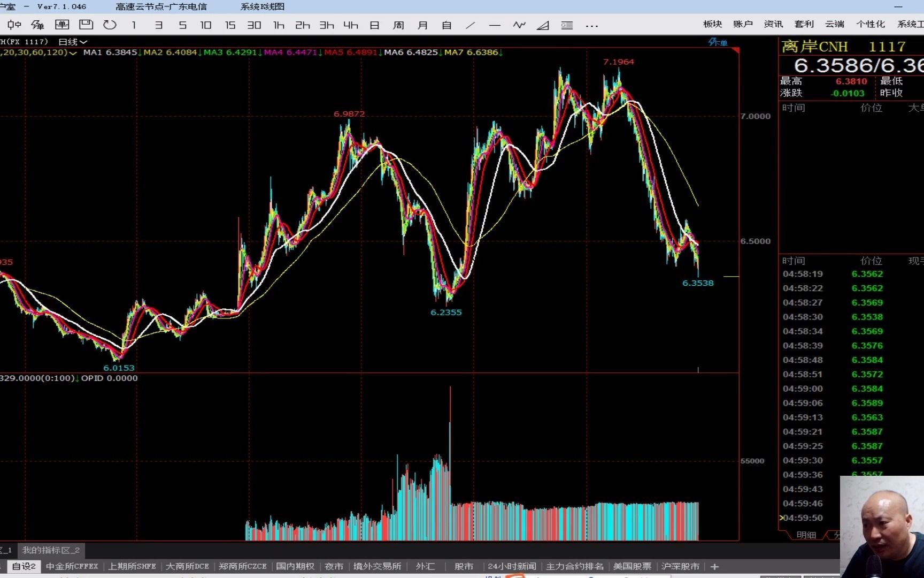Open the 夜市 tab

pos(334,566)
